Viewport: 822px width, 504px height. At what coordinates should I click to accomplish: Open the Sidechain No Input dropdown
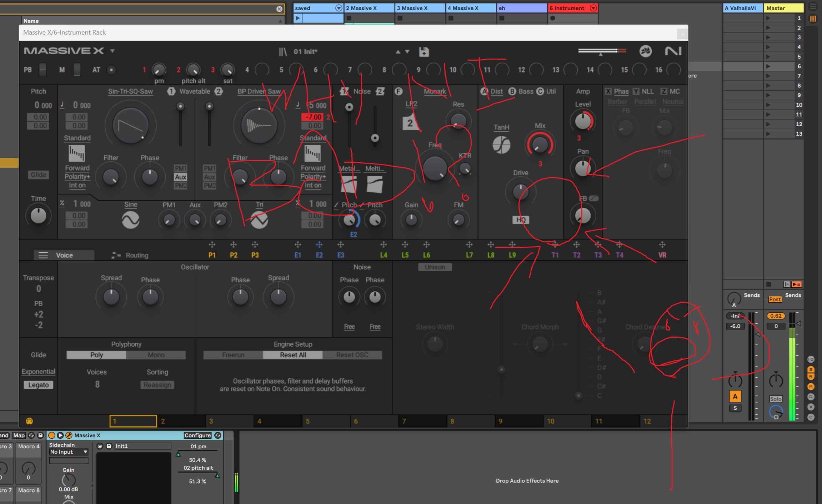(69, 452)
